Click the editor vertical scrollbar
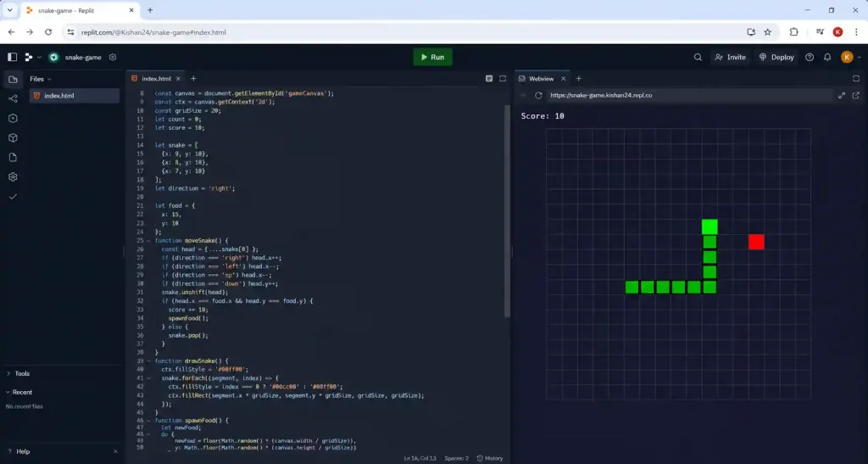 (x=507, y=210)
